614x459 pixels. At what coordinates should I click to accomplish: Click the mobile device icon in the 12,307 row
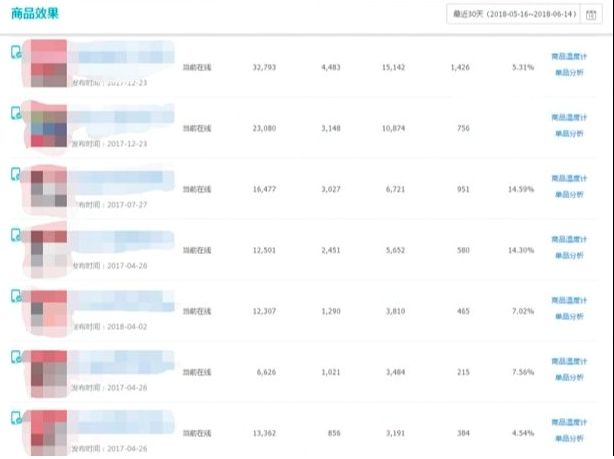coord(16,296)
